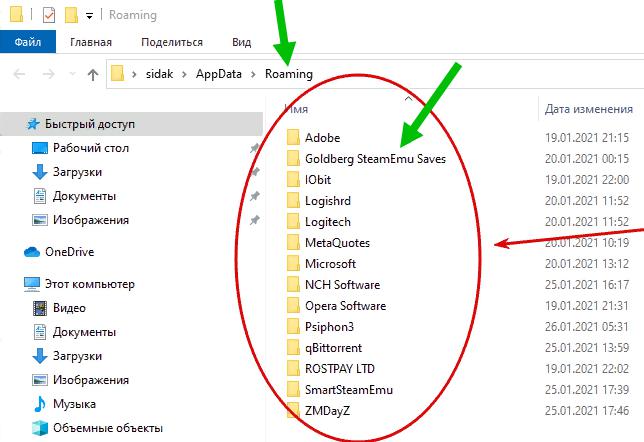Select the Opera Software folder
The image size is (644, 442).
pos(345,306)
